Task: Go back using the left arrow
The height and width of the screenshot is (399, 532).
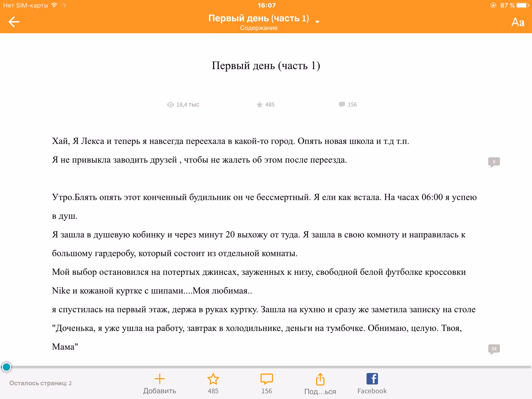Action: (14, 22)
